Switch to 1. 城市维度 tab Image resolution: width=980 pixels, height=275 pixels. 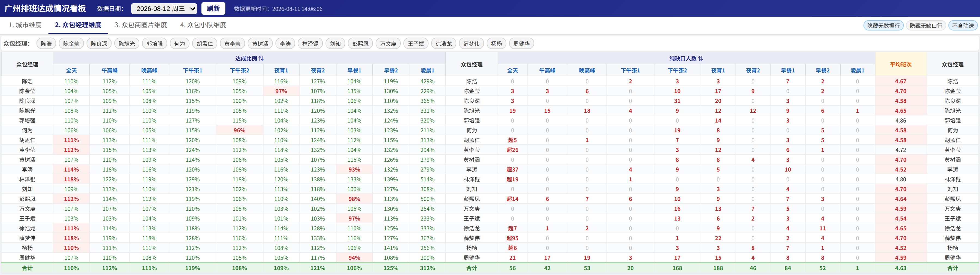25,25
